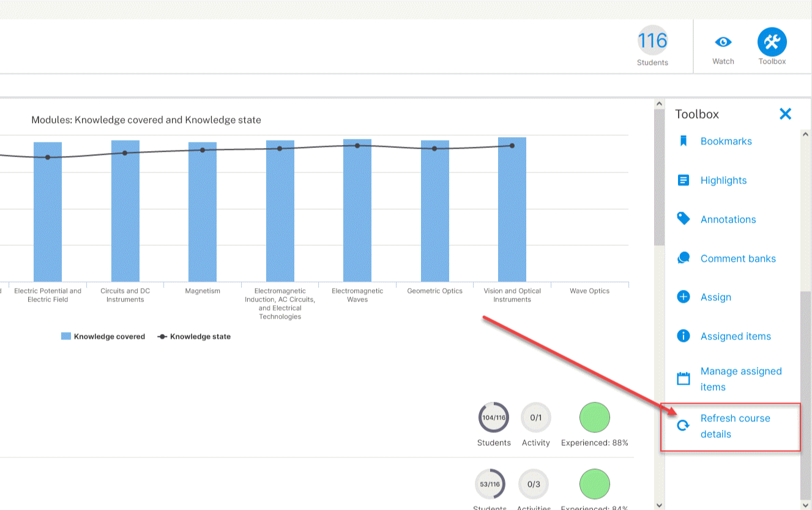Click the Bookmarks icon

(683, 141)
